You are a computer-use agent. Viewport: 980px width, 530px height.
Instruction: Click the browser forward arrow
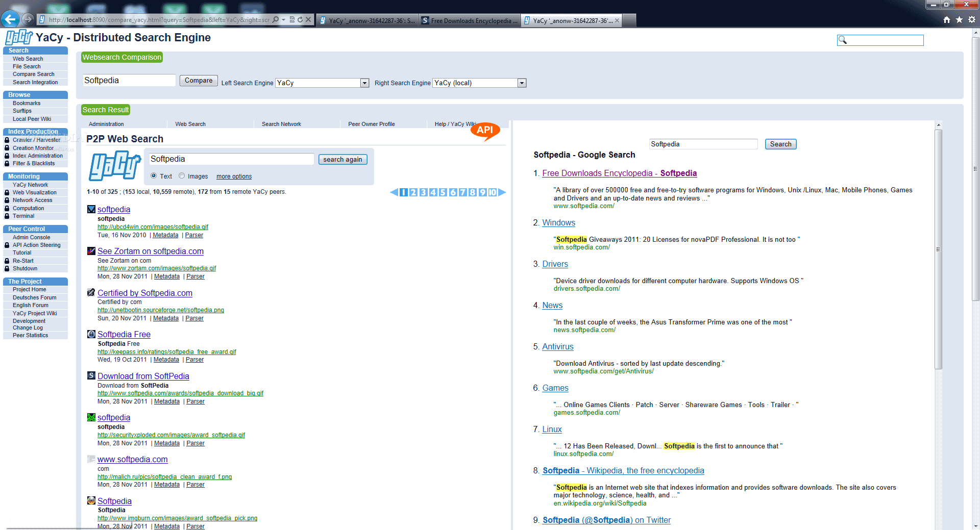(x=28, y=19)
